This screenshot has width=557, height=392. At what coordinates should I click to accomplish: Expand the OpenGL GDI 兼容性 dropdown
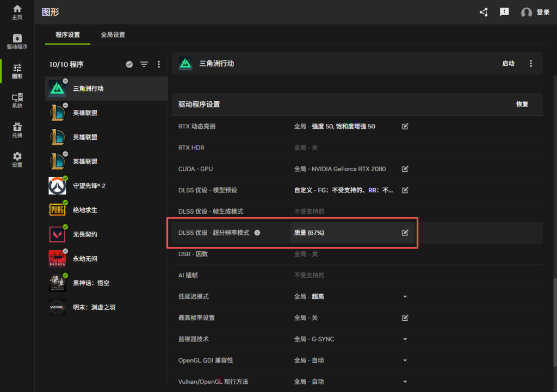[x=405, y=360]
